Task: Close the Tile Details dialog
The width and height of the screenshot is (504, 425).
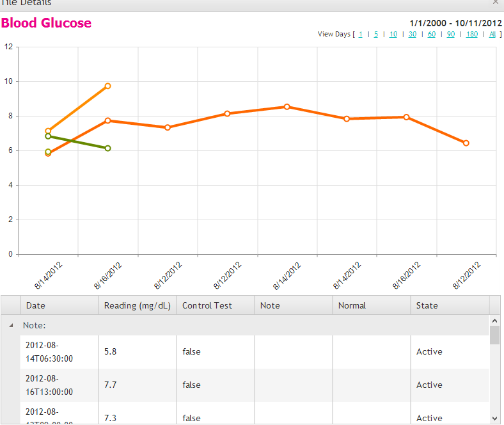Action: pyautogui.click(x=496, y=3)
